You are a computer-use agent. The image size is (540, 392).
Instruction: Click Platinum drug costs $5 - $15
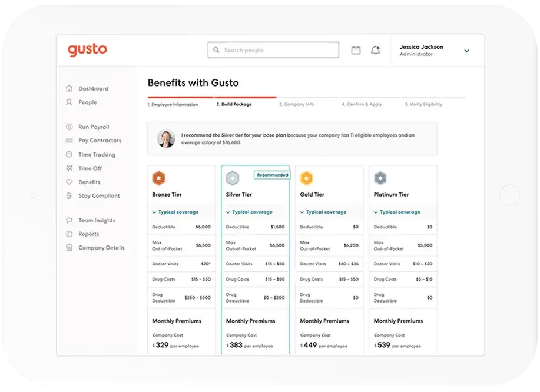click(424, 279)
